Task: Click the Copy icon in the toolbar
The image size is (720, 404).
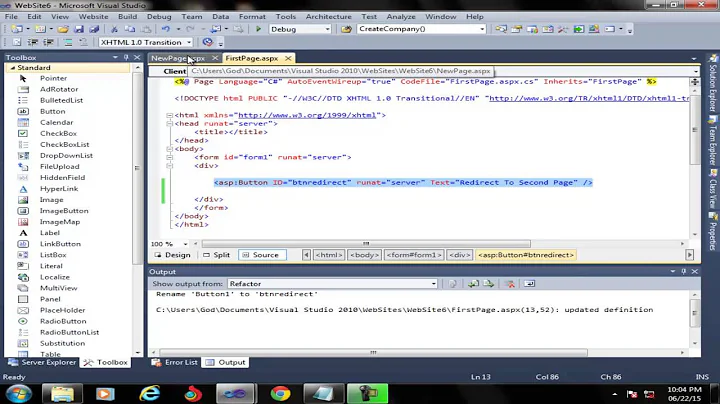Action: click(x=130, y=29)
